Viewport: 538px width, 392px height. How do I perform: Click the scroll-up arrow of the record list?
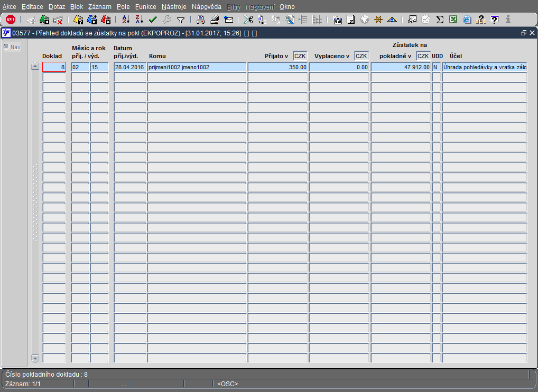click(35, 66)
